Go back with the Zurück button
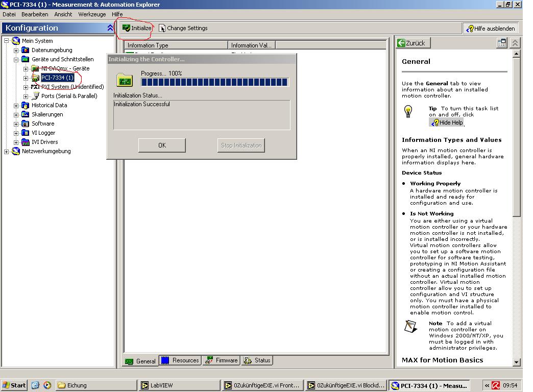Image resolution: width=533 pixels, height=392 pixels. pos(413,43)
